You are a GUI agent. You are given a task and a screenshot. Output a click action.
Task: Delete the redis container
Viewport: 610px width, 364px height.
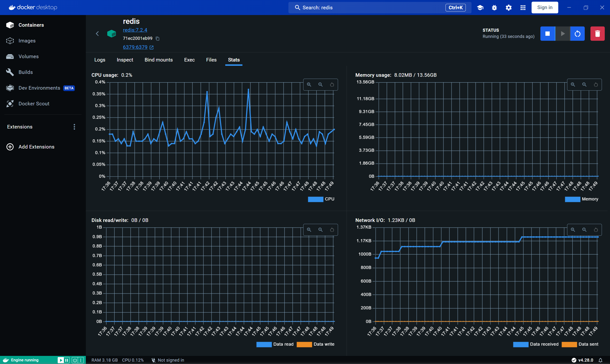pyautogui.click(x=598, y=34)
